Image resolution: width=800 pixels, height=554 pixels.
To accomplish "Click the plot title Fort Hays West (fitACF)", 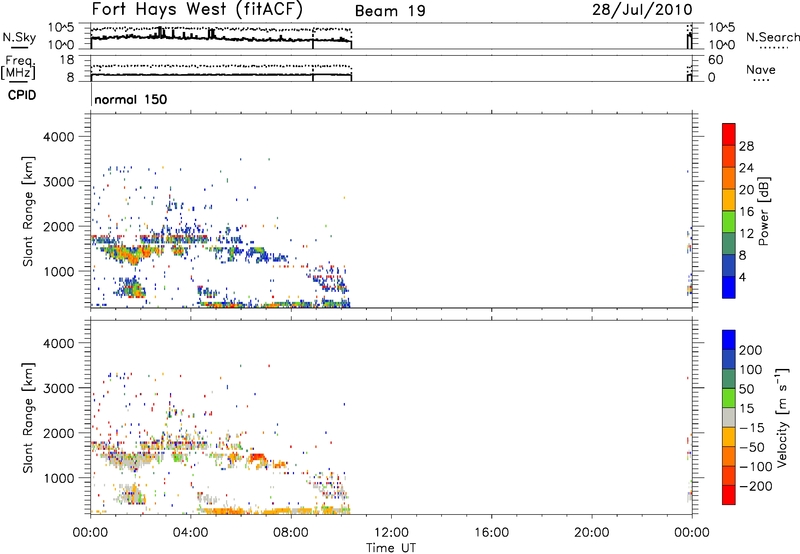I will point(197,9).
